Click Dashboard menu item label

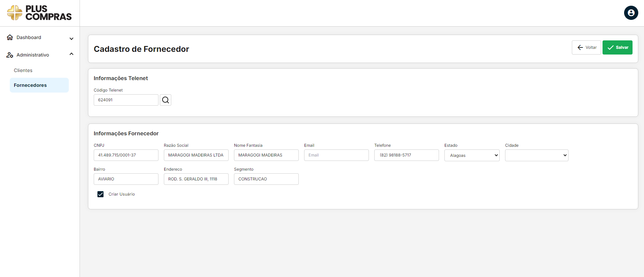point(29,37)
